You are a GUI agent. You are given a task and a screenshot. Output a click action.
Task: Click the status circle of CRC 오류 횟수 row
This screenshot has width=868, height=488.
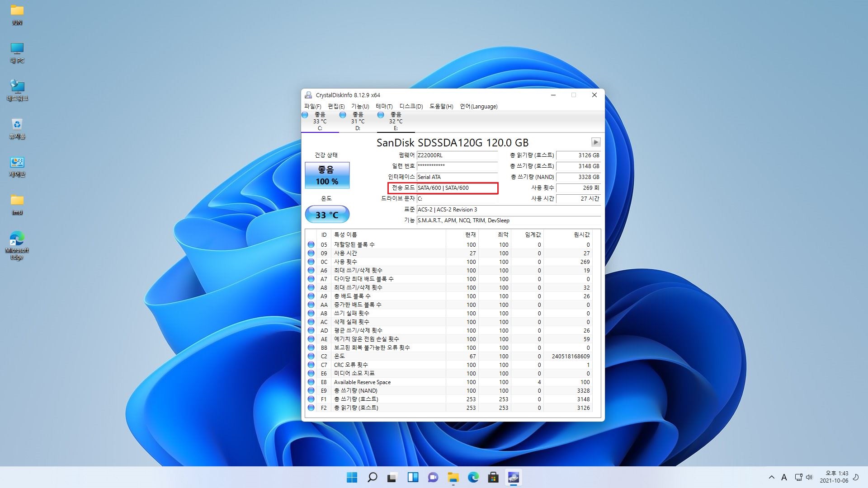click(311, 365)
